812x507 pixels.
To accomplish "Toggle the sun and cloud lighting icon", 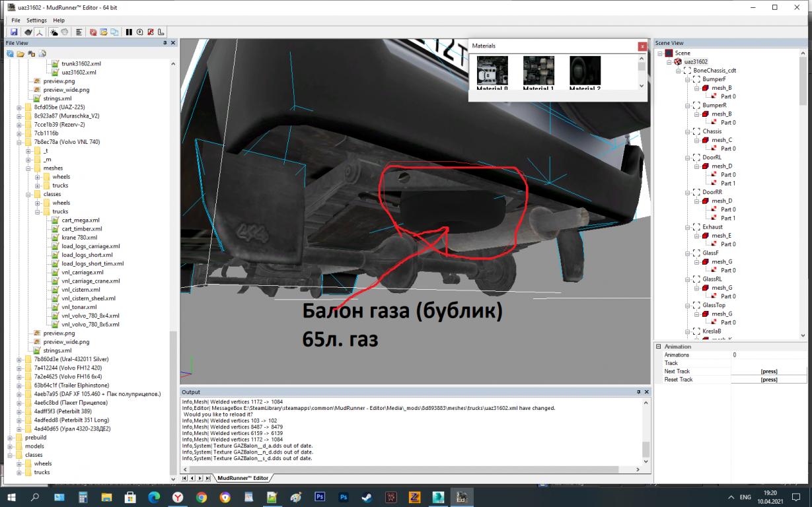I will tap(54, 32).
